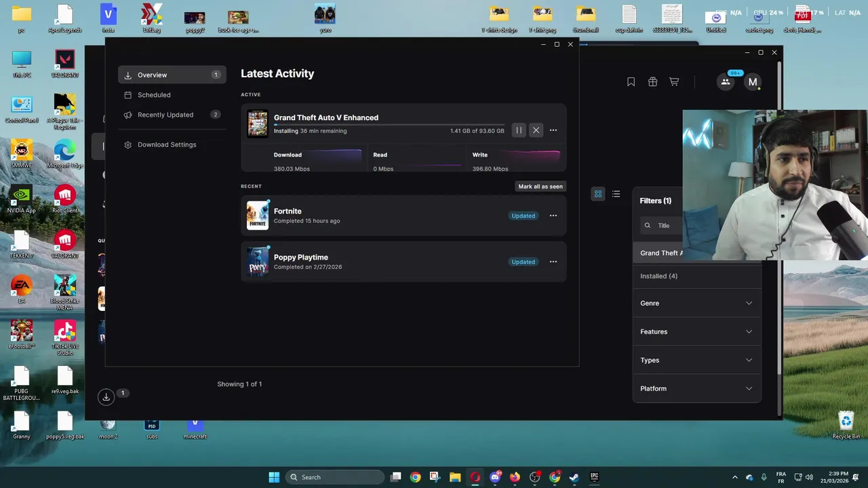The width and height of the screenshot is (868, 488).
Task: Open the M profile avatar menu
Action: coord(752,82)
